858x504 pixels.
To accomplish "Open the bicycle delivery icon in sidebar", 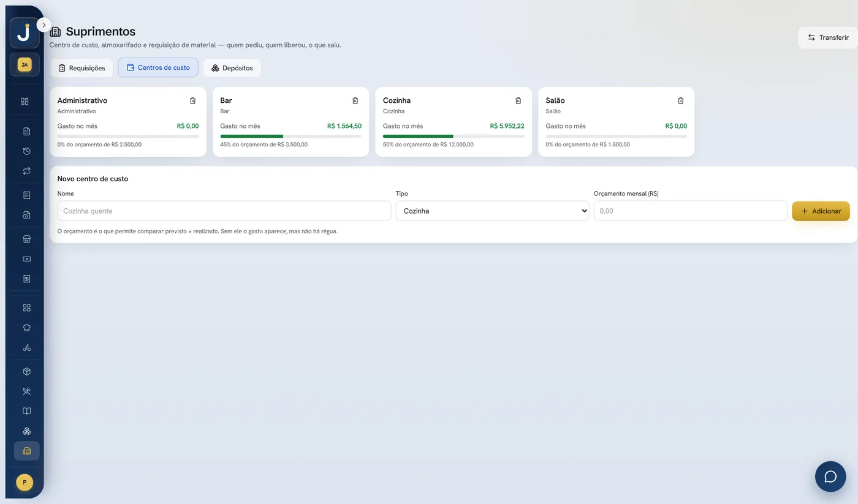I will tap(26, 348).
